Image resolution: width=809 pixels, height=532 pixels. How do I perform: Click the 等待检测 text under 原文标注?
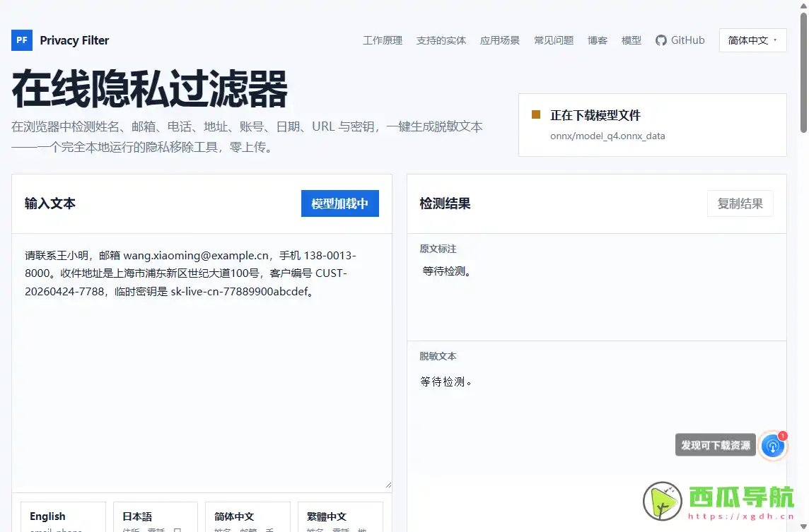click(x=447, y=271)
